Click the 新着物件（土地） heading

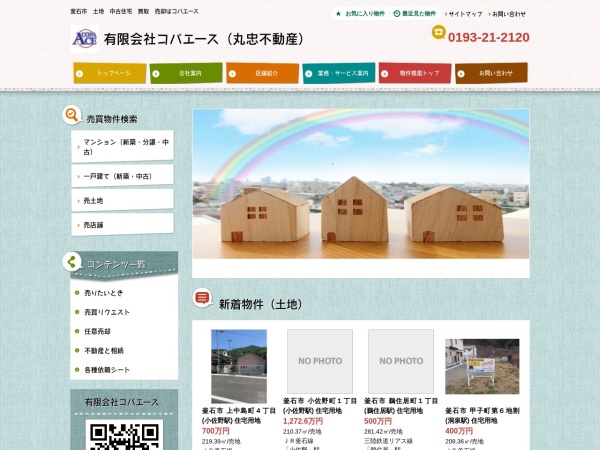(x=261, y=304)
